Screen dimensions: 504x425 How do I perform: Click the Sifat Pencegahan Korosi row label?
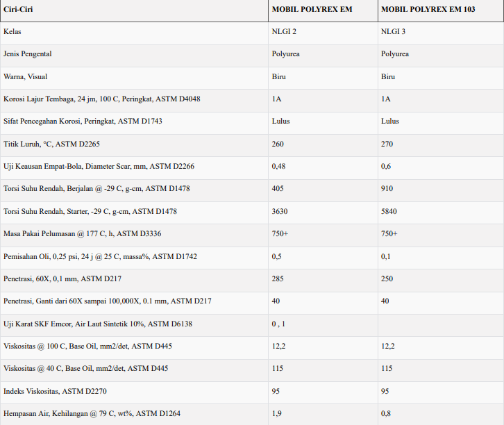(x=83, y=122)
